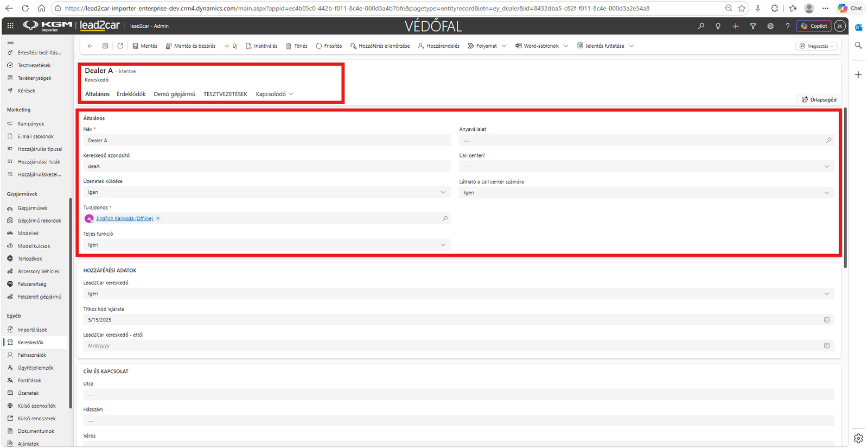This screenshot has height=448, width=868.
Task: Open the Teljes funkció dropdown
Action: (267, 245)
